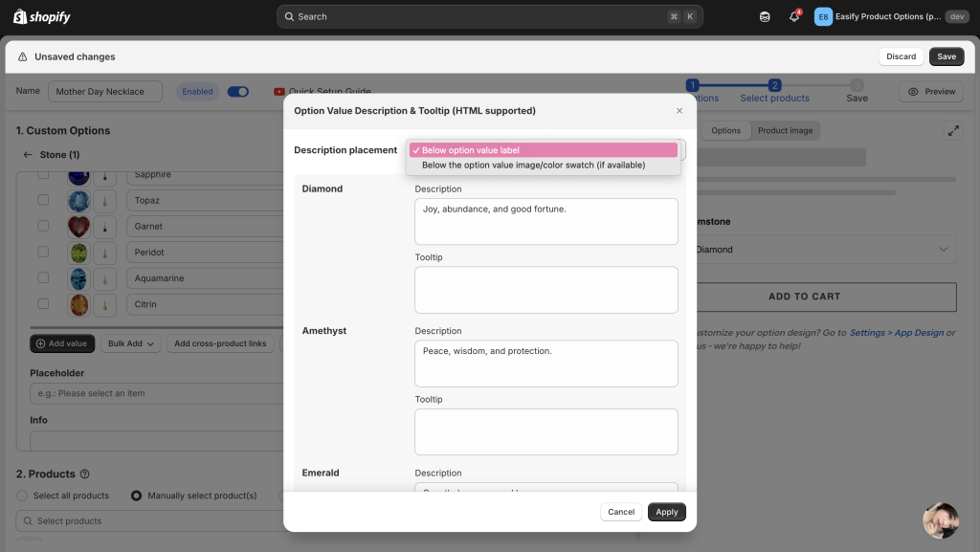
Task: Toggle the Enabled switch off
Action: (x=237, y=92)
